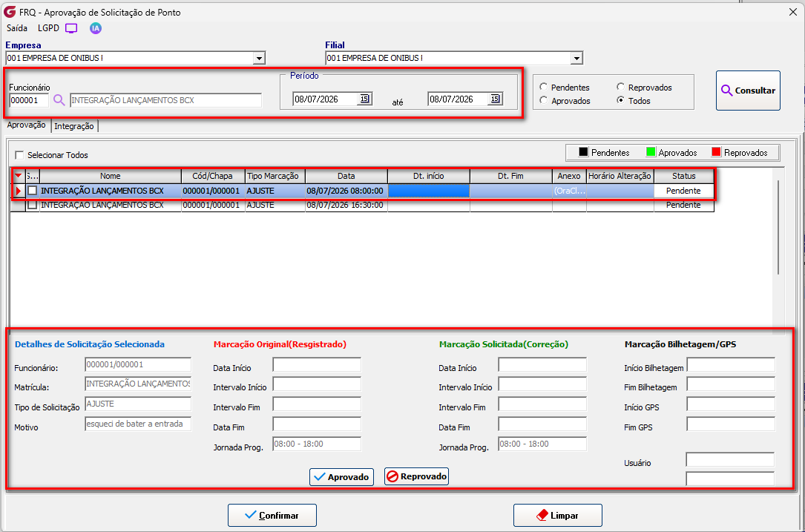Click the Tipo de Solicitação field
This screenshot has width=805, height=532.
point(138,404)
